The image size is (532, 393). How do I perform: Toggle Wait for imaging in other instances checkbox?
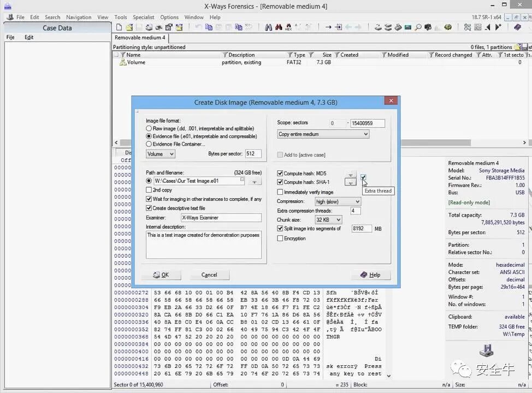click(x=149, y=199)
